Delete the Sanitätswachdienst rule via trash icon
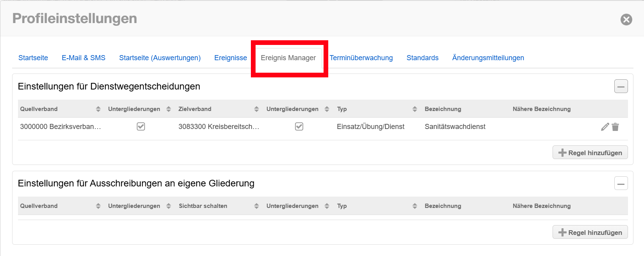Screen dimensions: 644x256 615,127
